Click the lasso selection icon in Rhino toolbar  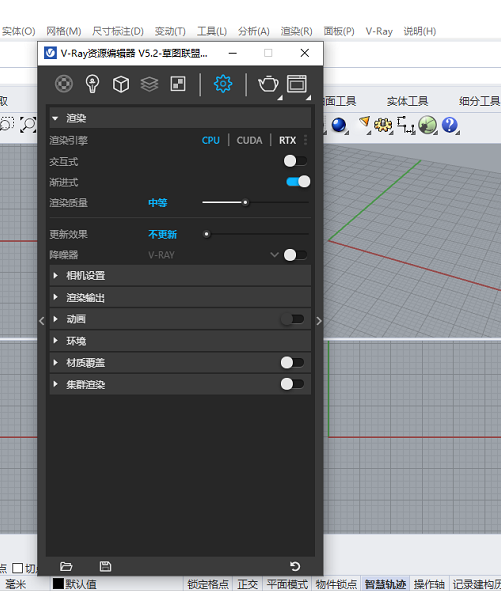7,124
